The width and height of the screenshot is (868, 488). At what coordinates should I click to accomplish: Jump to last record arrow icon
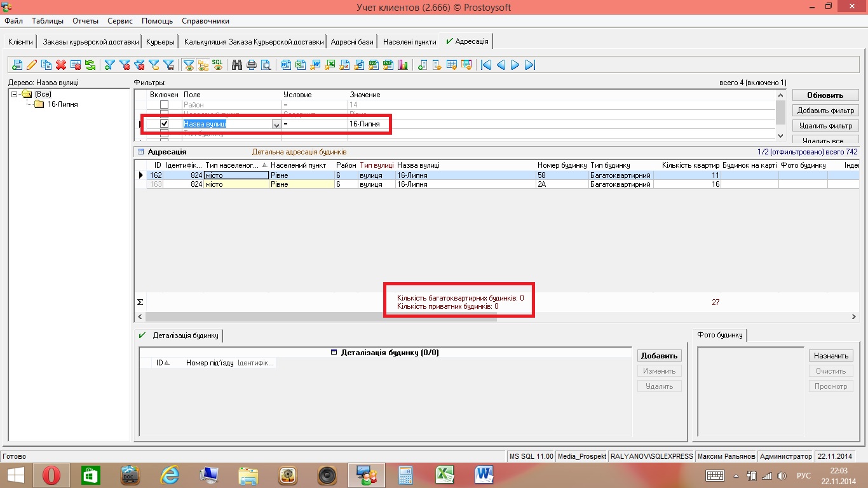530,65
